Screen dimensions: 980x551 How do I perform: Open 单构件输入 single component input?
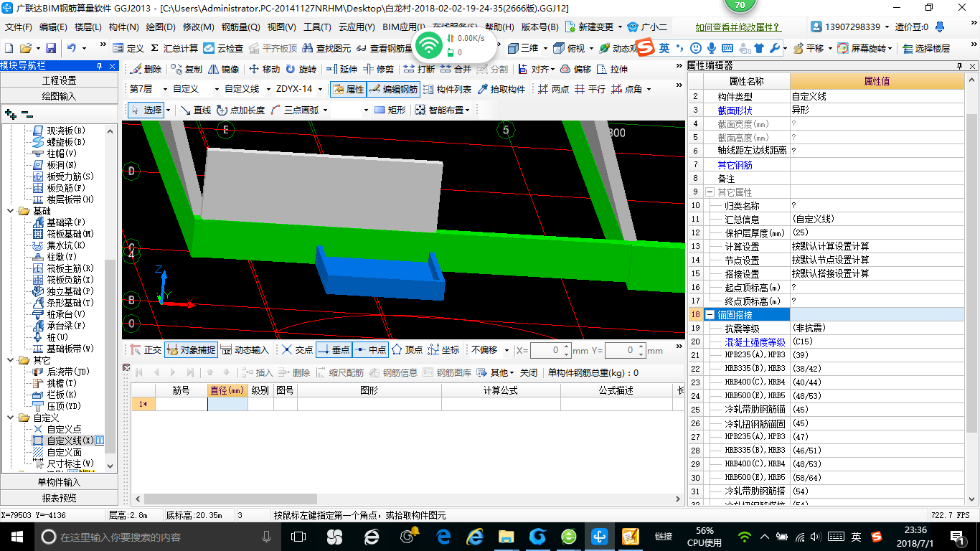(x=59, y=482)
